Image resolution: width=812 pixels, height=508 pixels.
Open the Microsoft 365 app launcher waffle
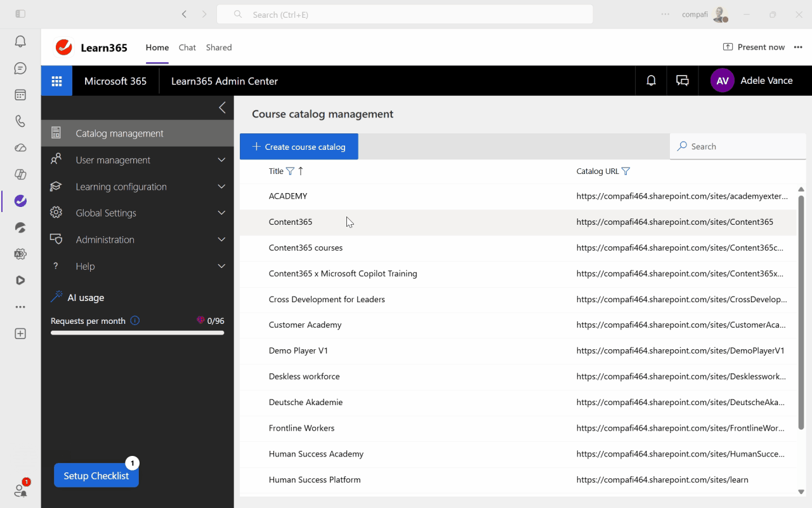tap(56, 81)
